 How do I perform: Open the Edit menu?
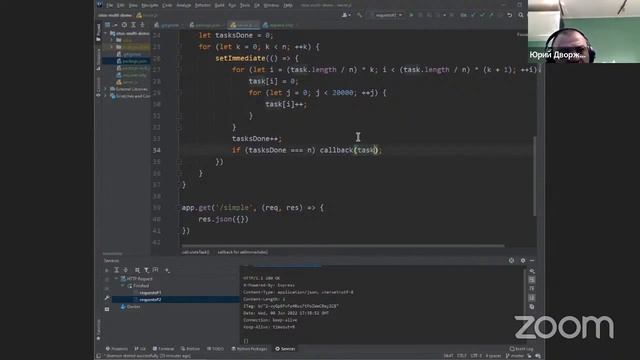point(120,5)
